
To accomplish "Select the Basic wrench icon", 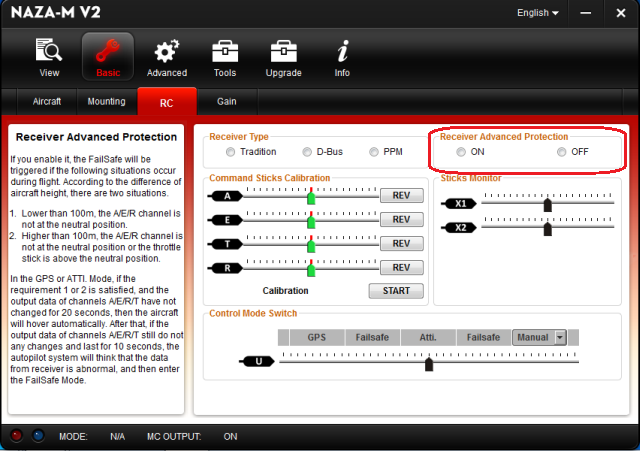I will [x=108, y=51].
